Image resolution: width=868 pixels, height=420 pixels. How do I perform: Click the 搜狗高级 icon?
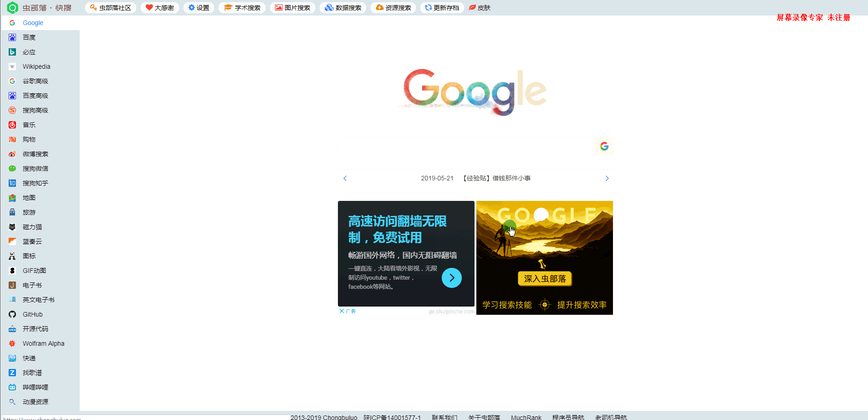[x=12, y=110]
